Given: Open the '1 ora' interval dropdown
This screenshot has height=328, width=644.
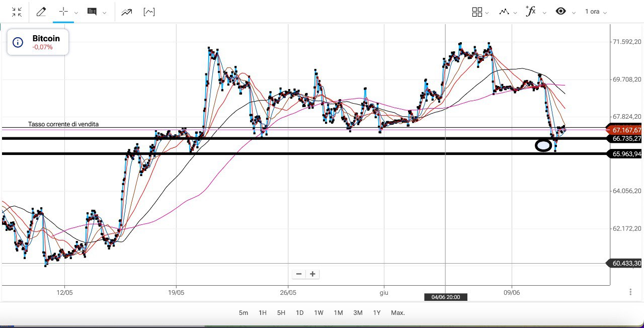Looking at the screenshot, I should (x=595, y=12).
